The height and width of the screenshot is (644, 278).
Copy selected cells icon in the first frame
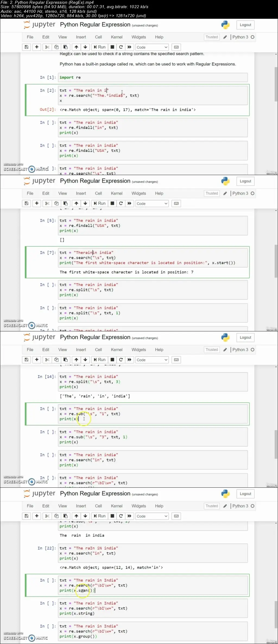click(x=56, y=47)
